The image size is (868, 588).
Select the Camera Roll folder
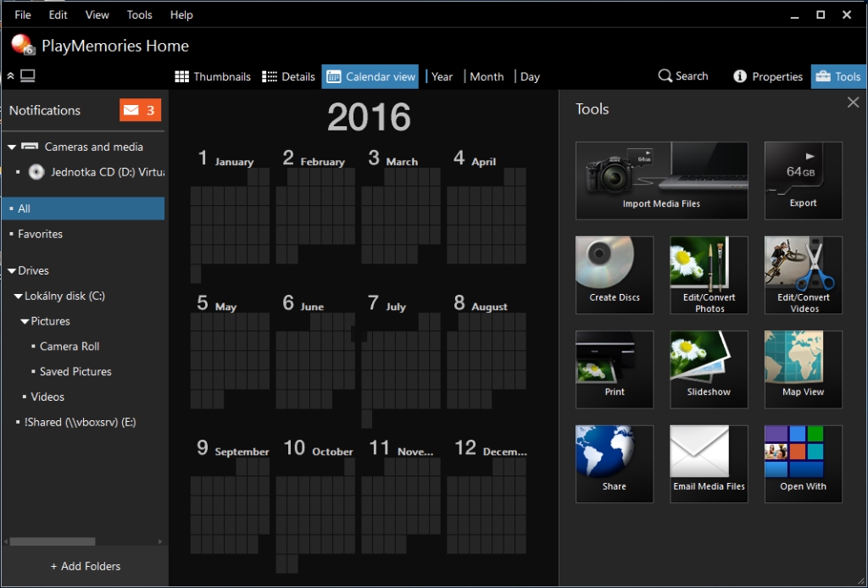coord(70,347)
